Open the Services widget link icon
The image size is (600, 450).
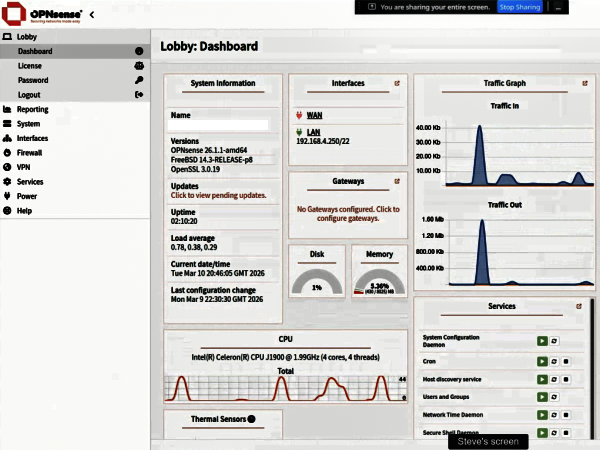tap(579, 306)
